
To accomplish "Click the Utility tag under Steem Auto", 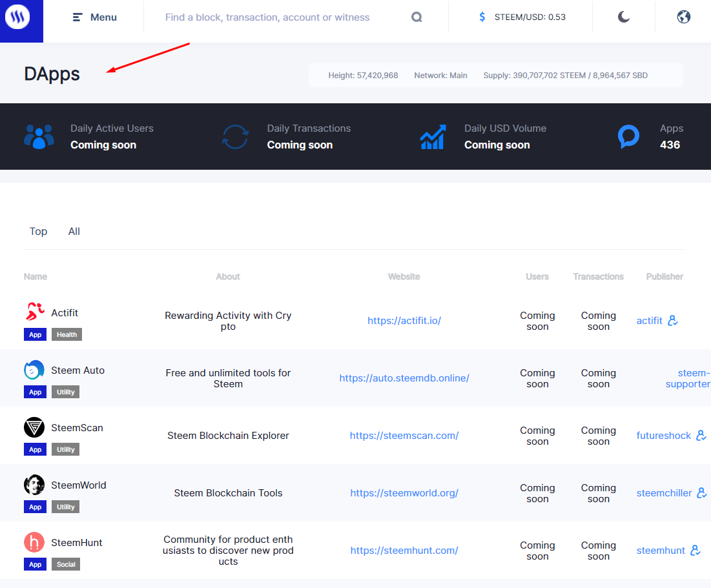I will pyautogui.click(x=66, y=392).
